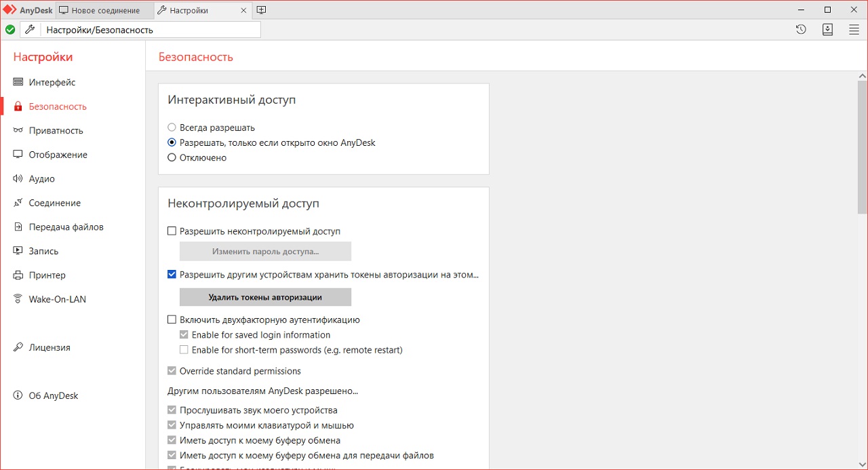868x470 pixels.
Task: Click the new tab plus icon
Action: tap(261, 10)
